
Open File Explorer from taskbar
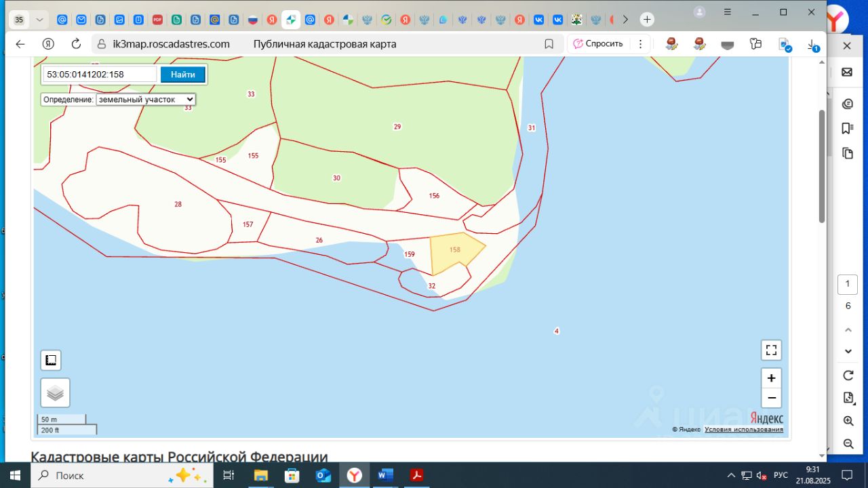coord(260,475)
